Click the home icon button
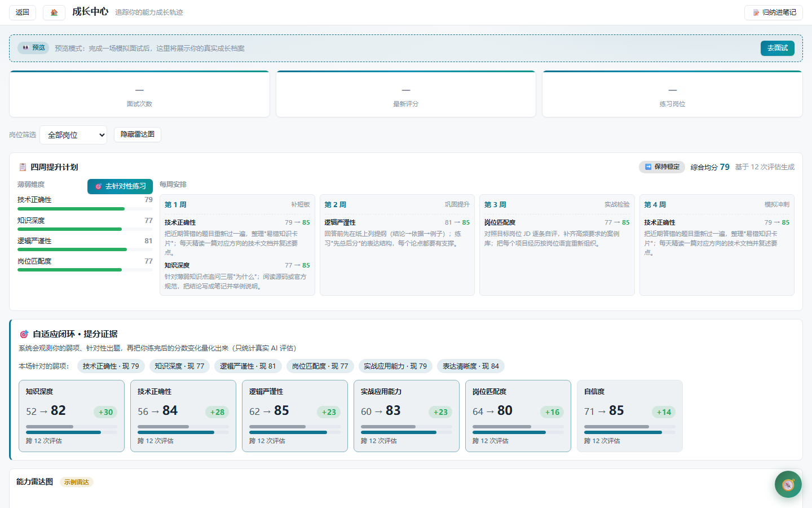 (54, 12)
